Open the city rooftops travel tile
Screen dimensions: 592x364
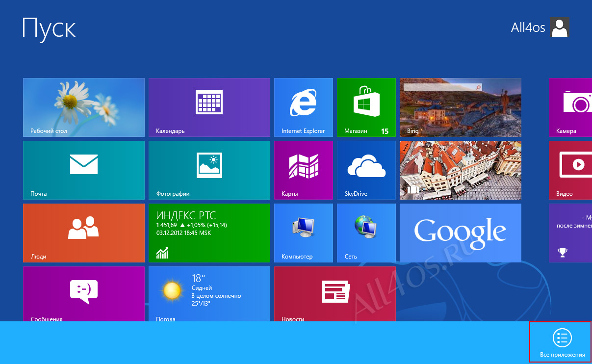pyautogui.click(x=461, y=170)
